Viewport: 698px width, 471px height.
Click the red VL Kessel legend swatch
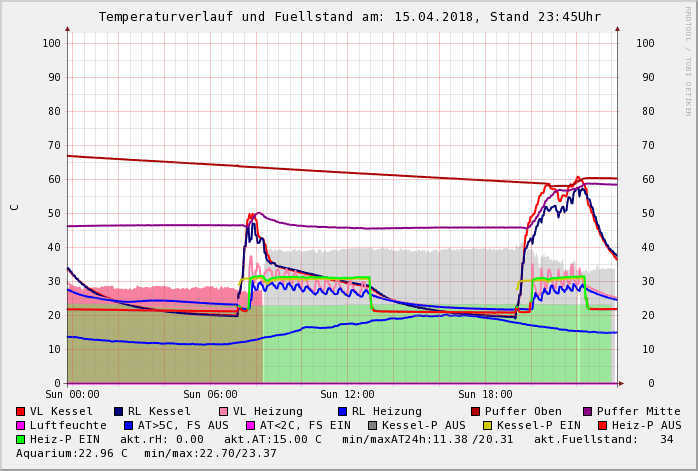[x=20, y=411]
